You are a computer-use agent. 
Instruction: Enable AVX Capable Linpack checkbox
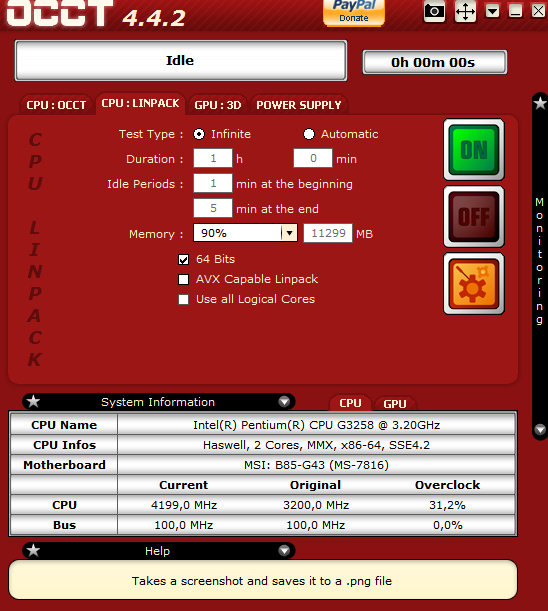click(x=183, y=279)
